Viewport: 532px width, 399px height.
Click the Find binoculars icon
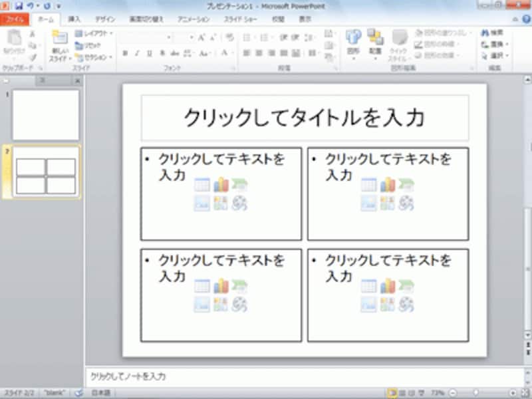coord(485,33)
